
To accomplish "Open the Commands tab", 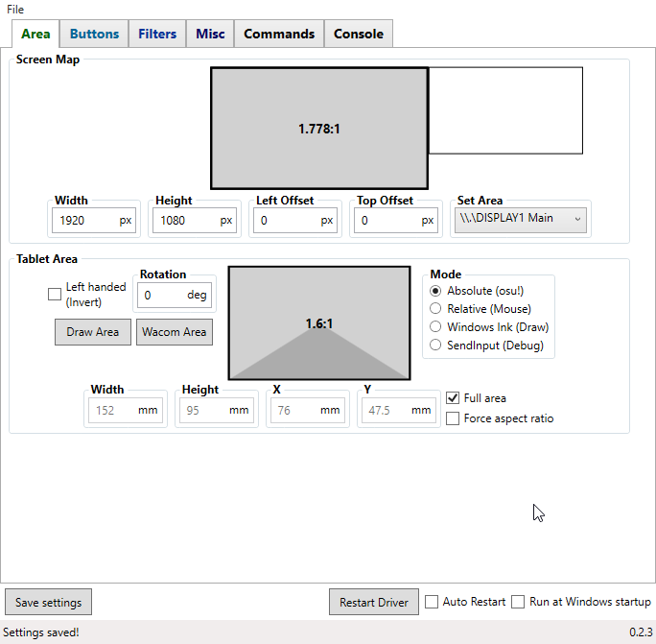I will tap(279, 34).
